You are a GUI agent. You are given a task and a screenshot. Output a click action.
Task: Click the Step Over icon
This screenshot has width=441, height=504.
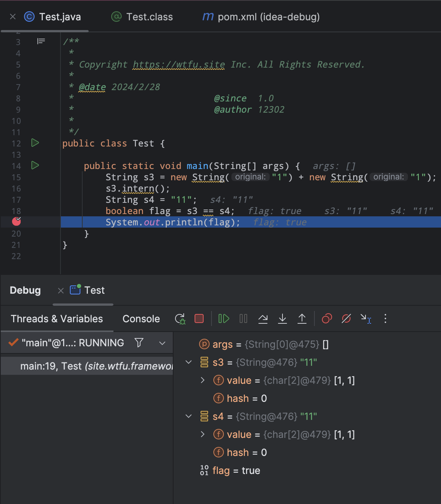pyautogui.click(x=263, y=319)
